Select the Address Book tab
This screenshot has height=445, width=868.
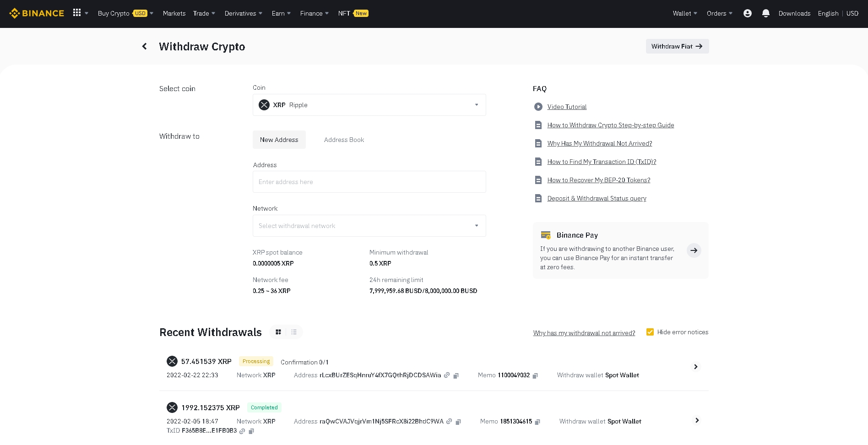[344, 140]
